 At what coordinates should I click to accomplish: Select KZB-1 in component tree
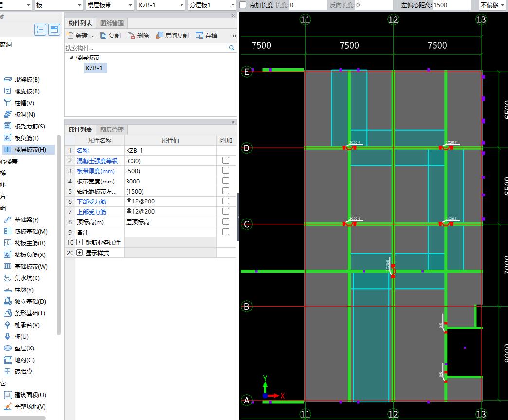[94, 68]
